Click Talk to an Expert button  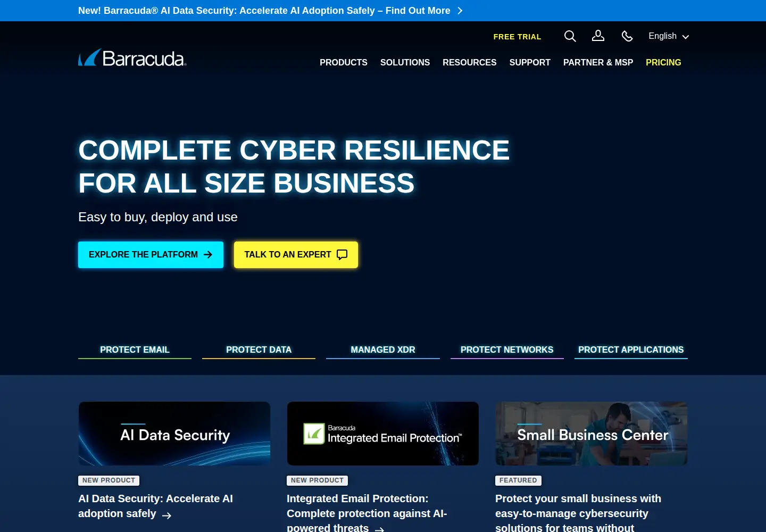pyautogui.click(x=296, y=255)
